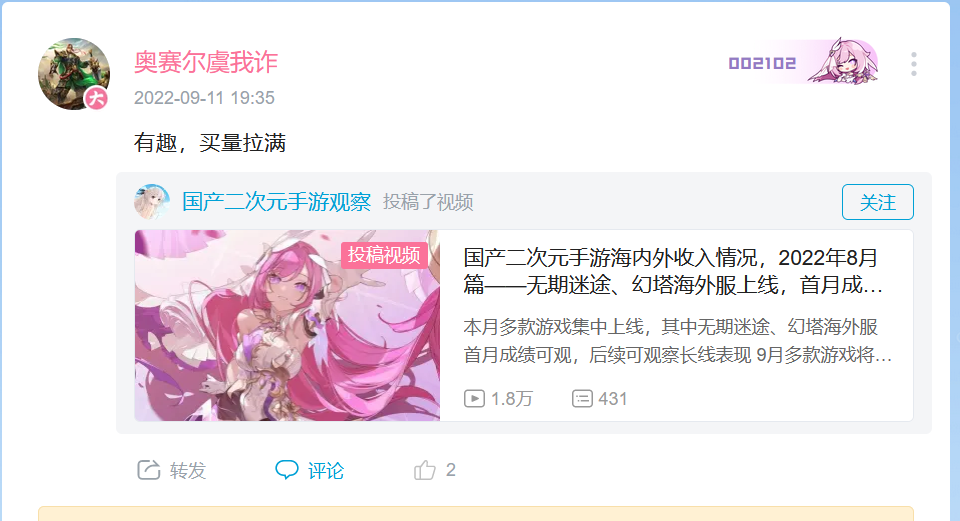Open 奥赛尔虞我诈's profile avatar
This screenshot has width=960, height=521.
pos(74,74)
